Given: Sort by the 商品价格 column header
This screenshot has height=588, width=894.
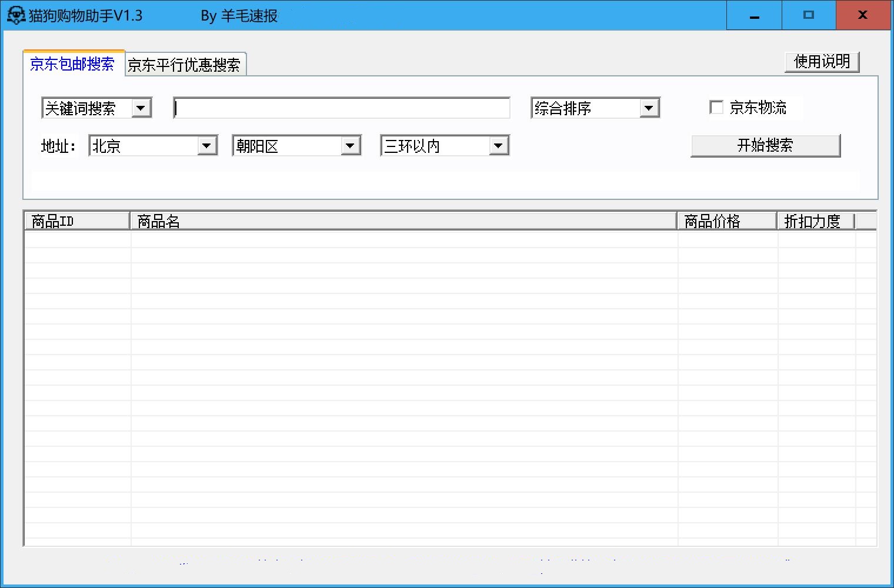Looking at the screenshot, I should coord(728,221).
